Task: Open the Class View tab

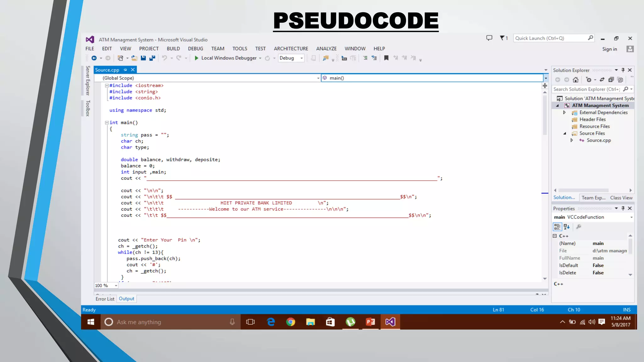Action: click(x=621, y=198)
